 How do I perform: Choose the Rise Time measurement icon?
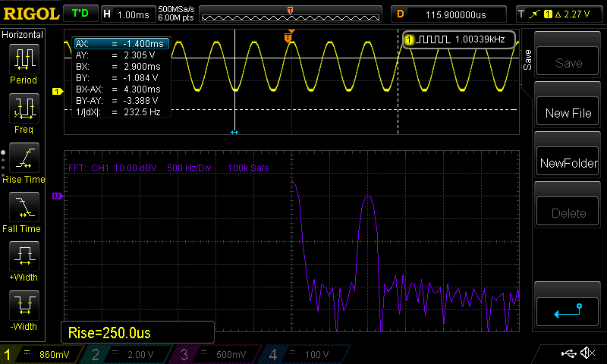click(x=24, y=158)
